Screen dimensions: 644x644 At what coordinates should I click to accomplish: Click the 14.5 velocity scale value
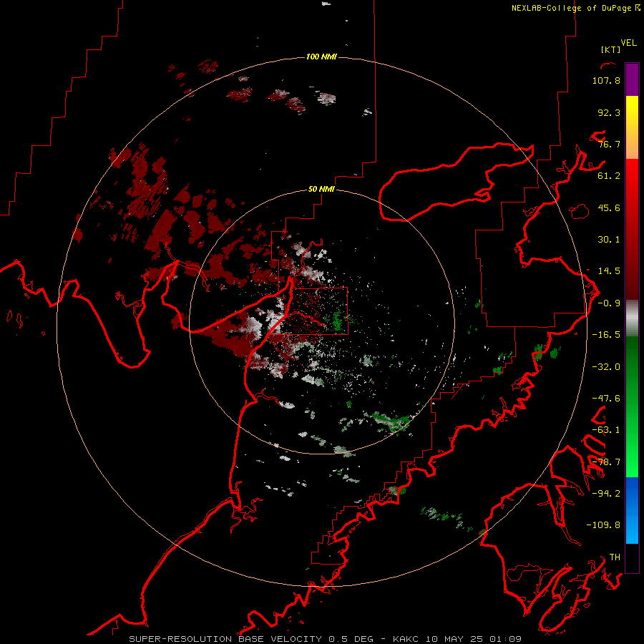609,271
